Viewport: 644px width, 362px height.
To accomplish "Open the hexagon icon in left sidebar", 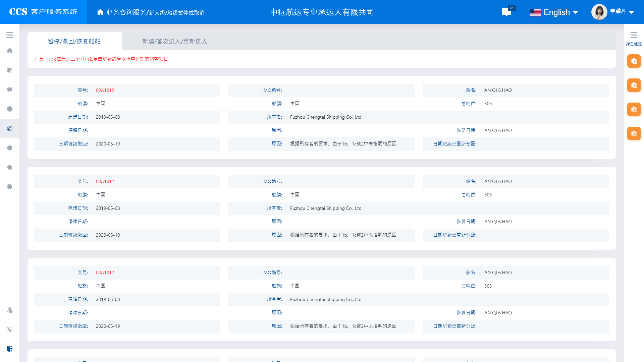I will pos(10,148).
